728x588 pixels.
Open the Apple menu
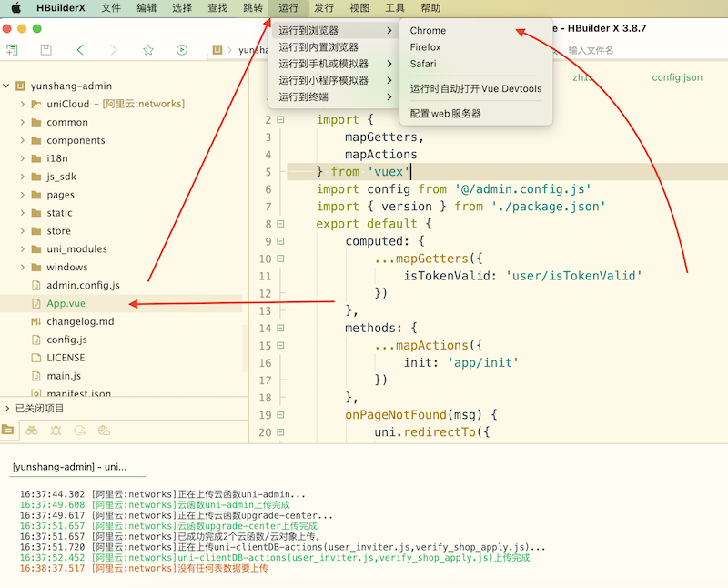16,8
